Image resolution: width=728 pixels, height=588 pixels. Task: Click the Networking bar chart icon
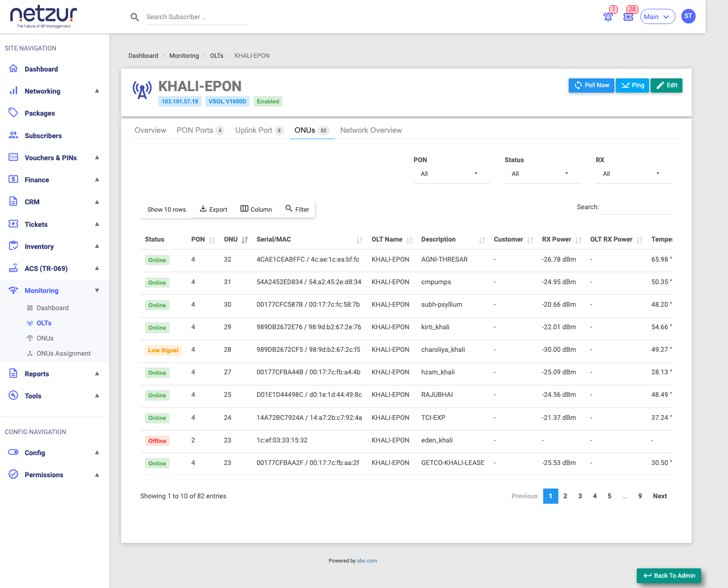tap(14, 91)
